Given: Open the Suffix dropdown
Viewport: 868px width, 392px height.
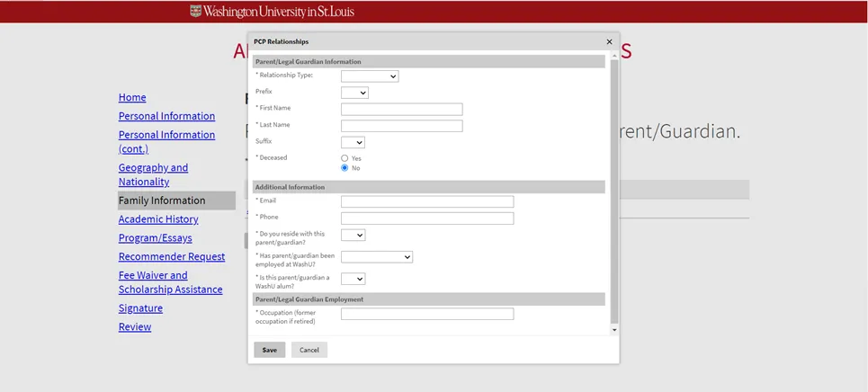Looking at the screenshot, I should click(353, 142).
